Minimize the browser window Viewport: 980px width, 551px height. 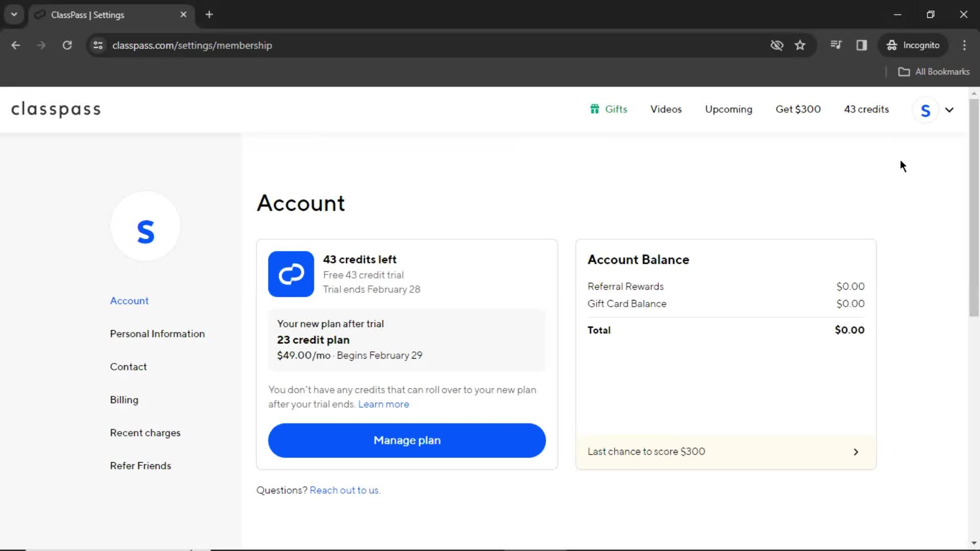point(897,15)
